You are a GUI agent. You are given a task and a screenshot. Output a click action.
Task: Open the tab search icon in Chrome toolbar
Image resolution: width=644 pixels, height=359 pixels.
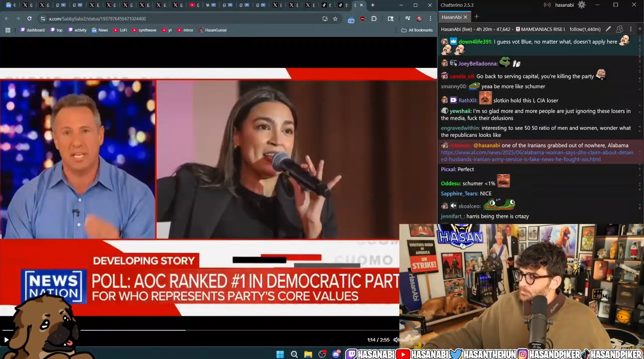pos(391,19)
